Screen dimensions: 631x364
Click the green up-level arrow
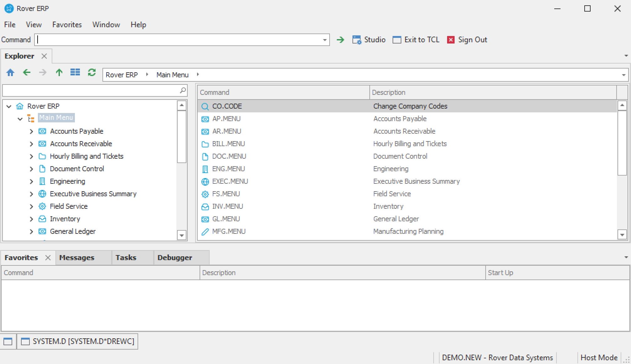coord(59,73)
